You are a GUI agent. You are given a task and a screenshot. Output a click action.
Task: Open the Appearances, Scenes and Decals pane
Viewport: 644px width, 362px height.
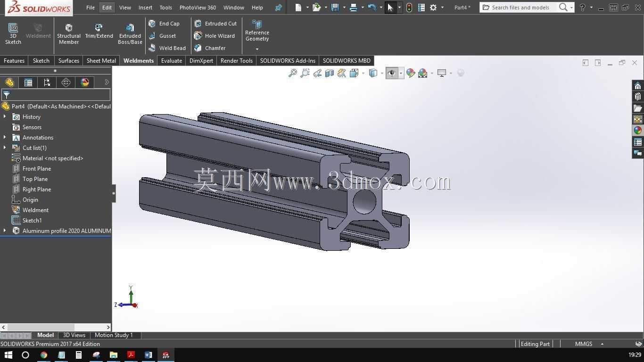pos(638,131)
